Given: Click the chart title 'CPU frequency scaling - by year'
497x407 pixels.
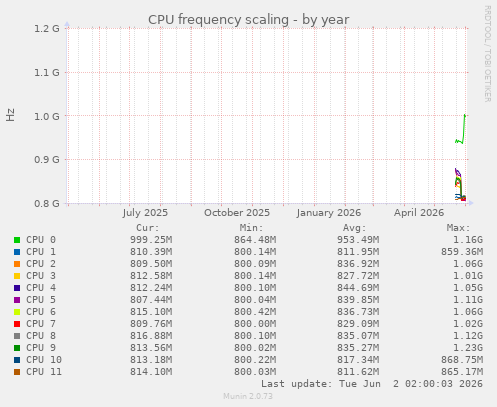Looking at the screenshot, I should pos(249,20).
